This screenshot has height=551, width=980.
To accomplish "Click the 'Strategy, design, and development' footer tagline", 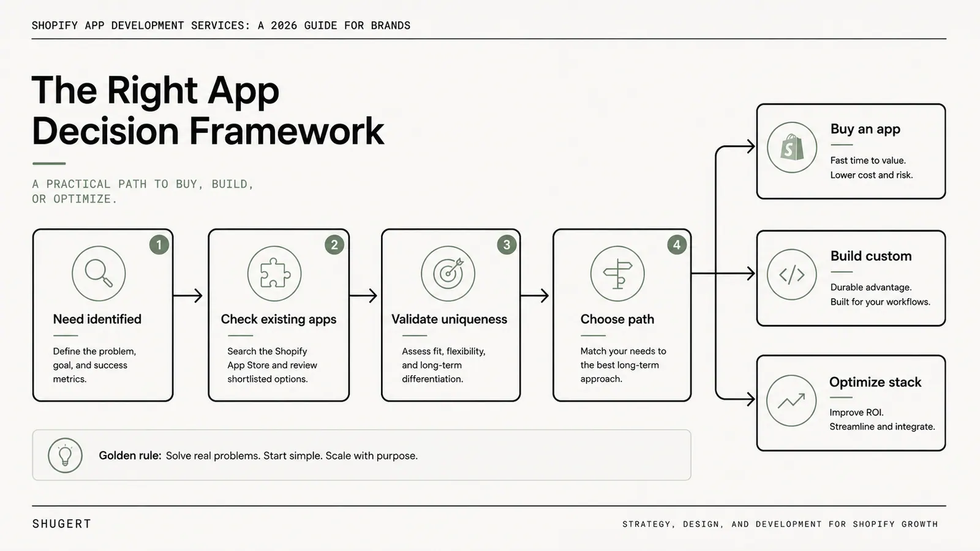I will click(x=780, y=524).
